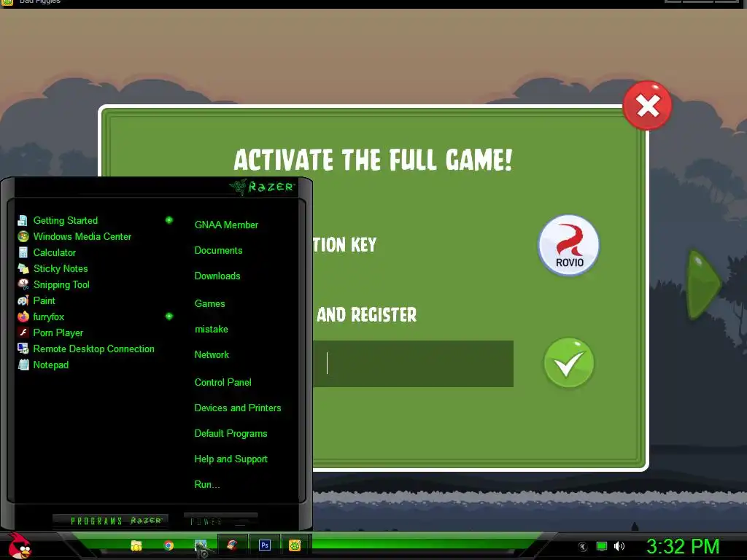The image size is (747, 560).
Task: Click the 3:32 PM clock
Action: pos(682,546)
